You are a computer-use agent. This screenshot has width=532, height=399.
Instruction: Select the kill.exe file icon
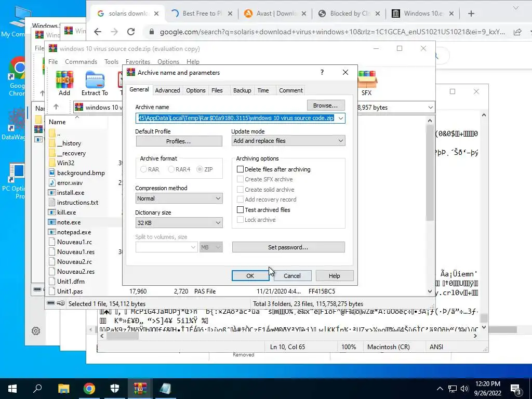pos(52,212)
